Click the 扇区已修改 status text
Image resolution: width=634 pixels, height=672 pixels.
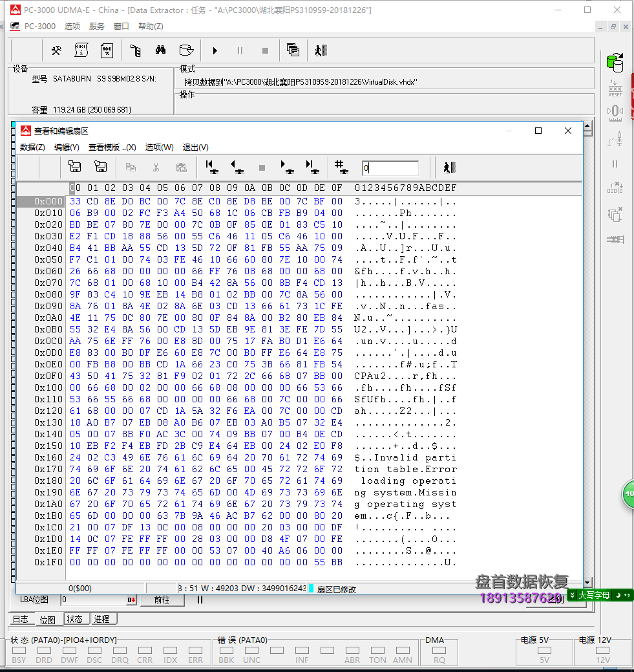pyautogui.click(x=337, y=589)
